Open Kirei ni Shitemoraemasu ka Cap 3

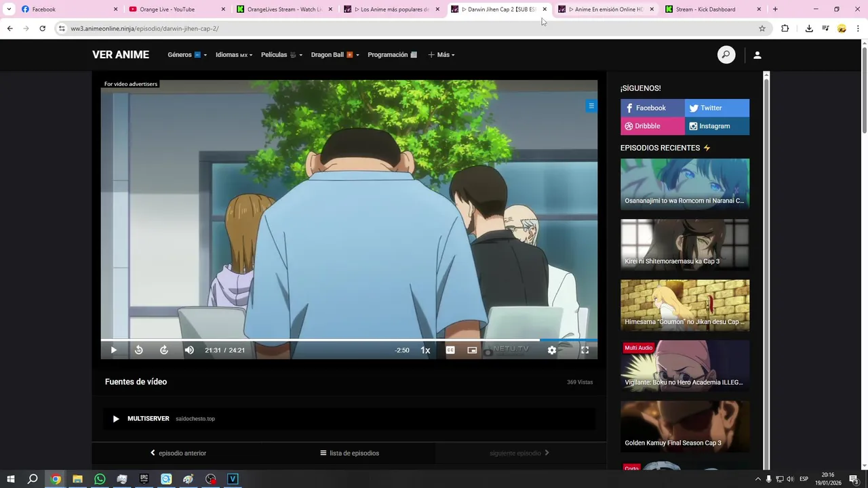point(685,244)
